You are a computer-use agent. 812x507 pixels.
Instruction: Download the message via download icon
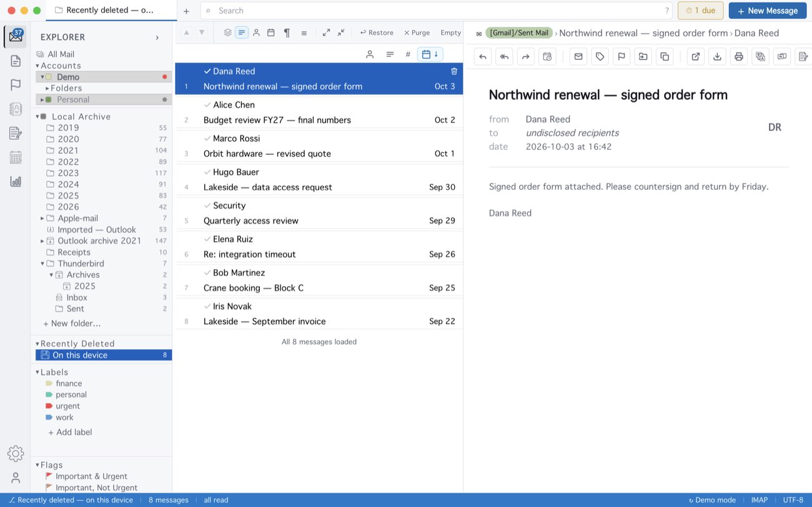coord(718,57)
